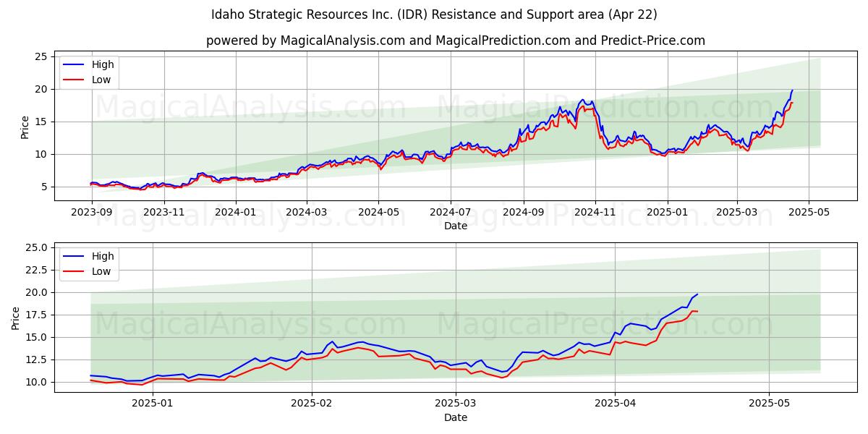Click the '12.5' y-axis label in bottom chart
The height and width of the screenshot is (434, 868).
point(38,359)
